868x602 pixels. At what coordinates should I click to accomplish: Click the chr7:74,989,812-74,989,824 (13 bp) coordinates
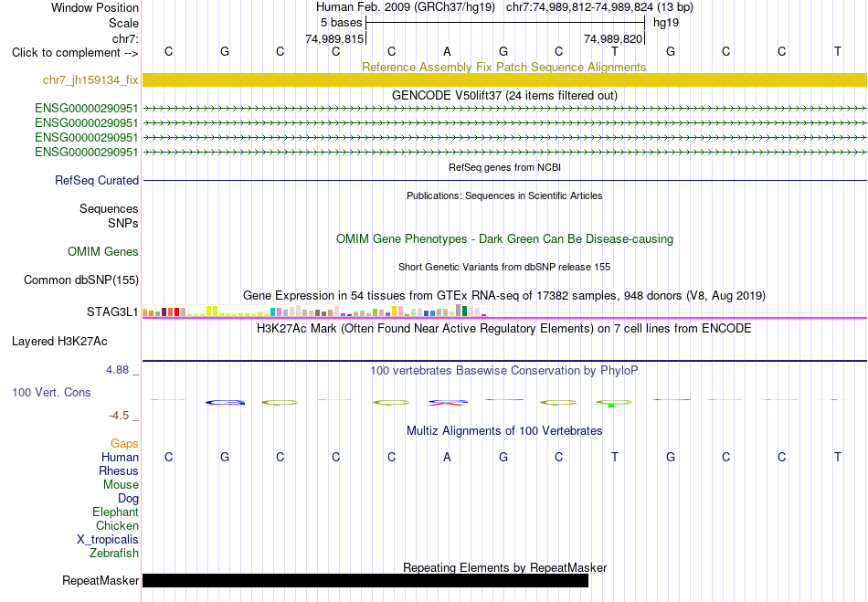pyautogui.click(x=599, y=7)
